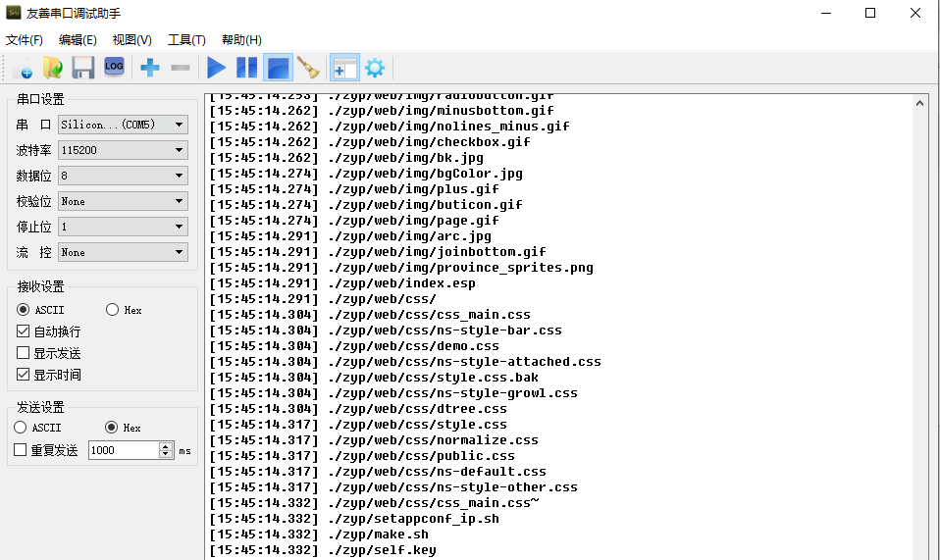Select ASCII in send settings

tap(37, 428)
